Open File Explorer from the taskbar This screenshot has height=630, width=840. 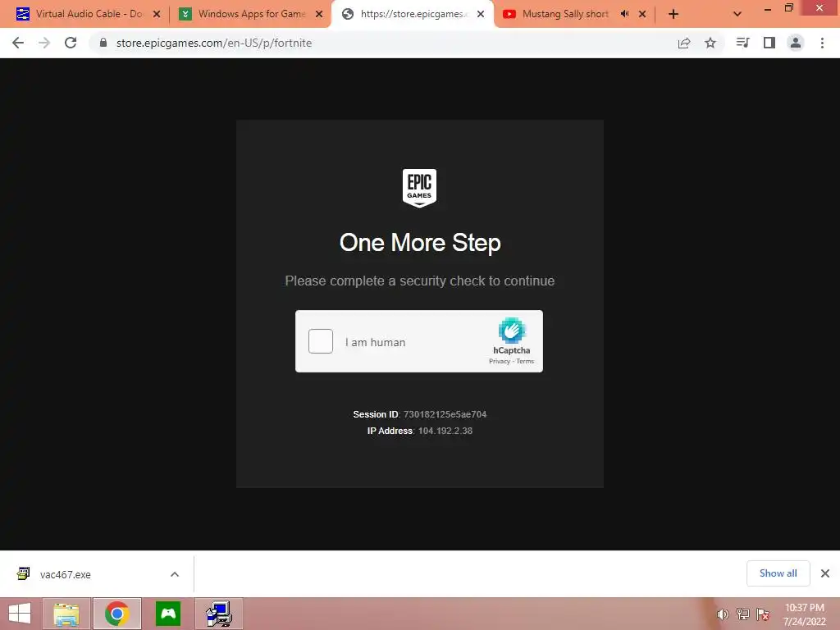pos(66,614)
